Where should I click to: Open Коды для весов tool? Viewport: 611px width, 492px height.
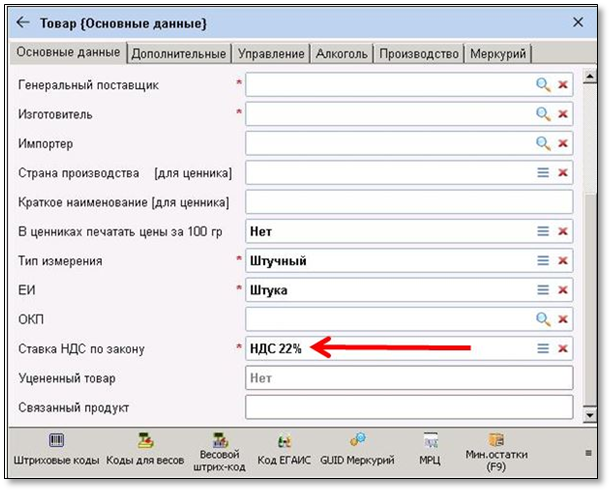[143, 450]
